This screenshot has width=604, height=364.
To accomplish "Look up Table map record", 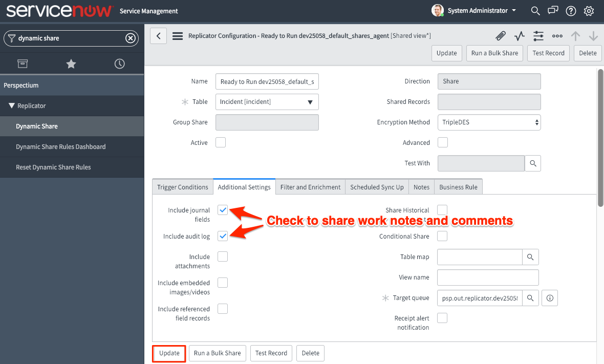I will 530,257.
